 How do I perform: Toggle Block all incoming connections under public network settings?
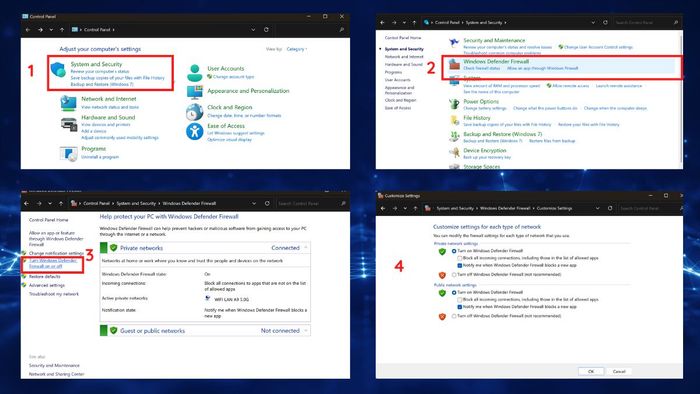(x=459, y=299)
